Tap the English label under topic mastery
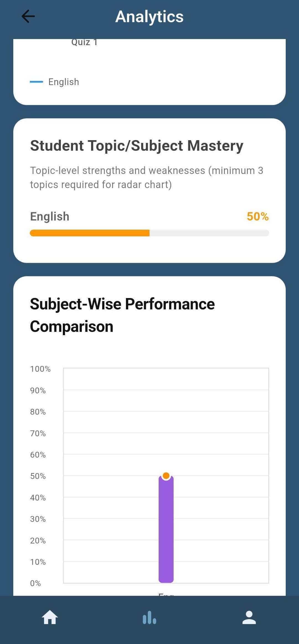This screenshot has width=299, height=644. tap(50, 216)
